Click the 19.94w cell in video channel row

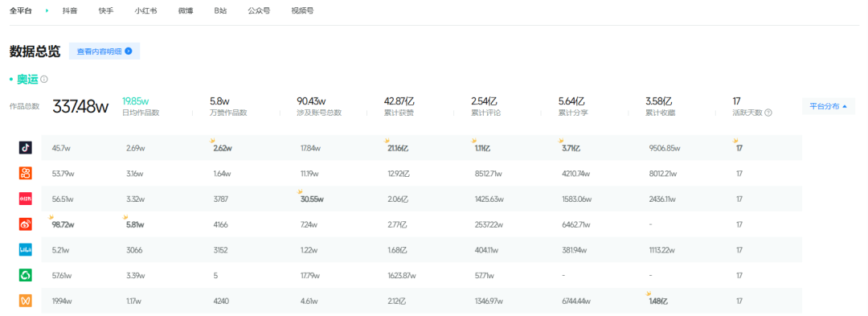point(62,301)
